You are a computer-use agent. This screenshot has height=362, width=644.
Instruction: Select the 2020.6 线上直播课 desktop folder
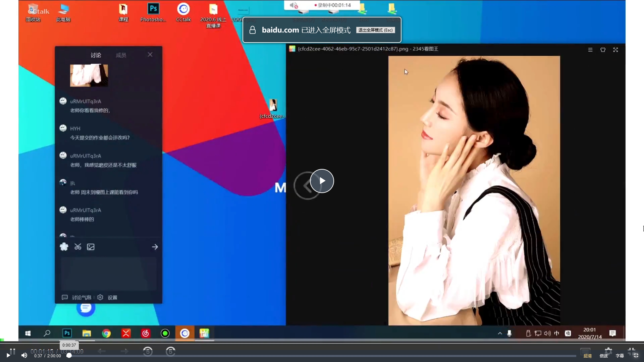tap(213, 15)
